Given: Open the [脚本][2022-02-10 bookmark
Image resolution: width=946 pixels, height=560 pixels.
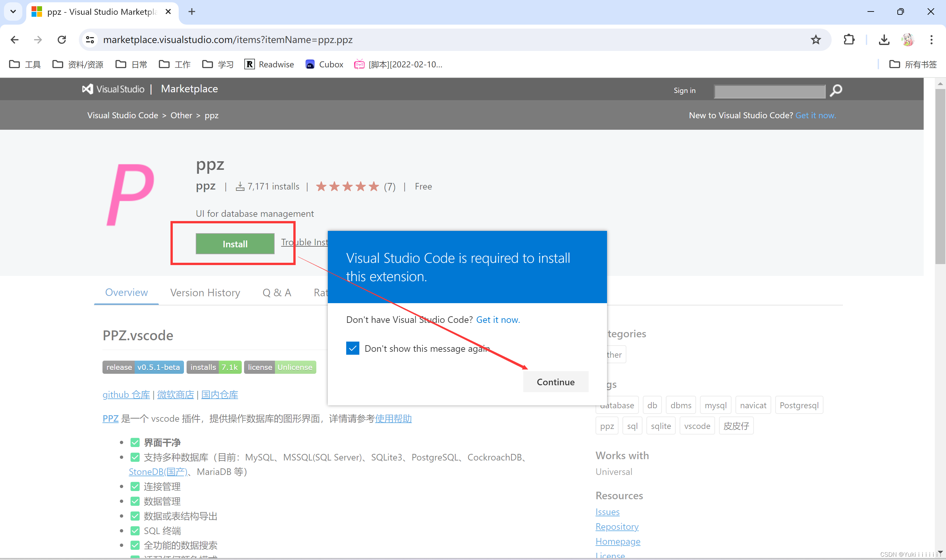Looking at the screenshot, I should [398, 64].
